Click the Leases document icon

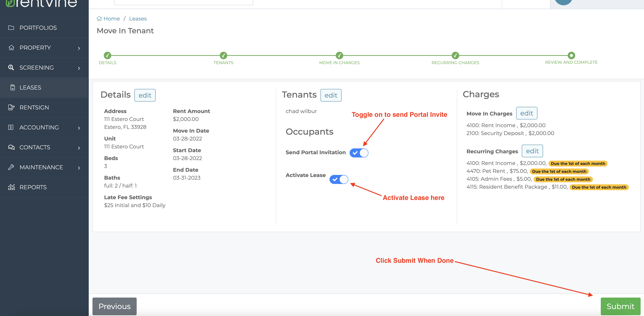coord(12,87)
